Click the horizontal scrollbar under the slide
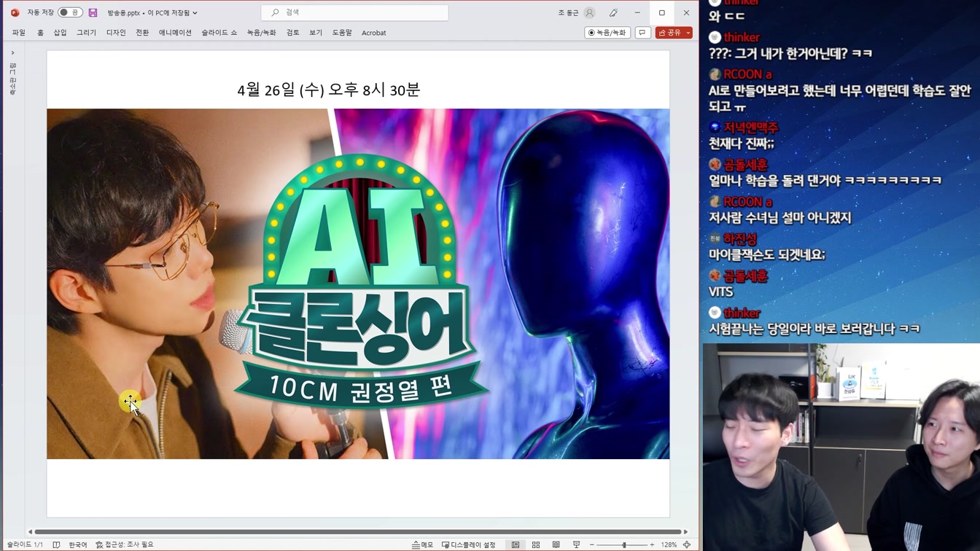The width and height of the screenshot is (980, 551). pyautogui.click(x=357, y=532)
